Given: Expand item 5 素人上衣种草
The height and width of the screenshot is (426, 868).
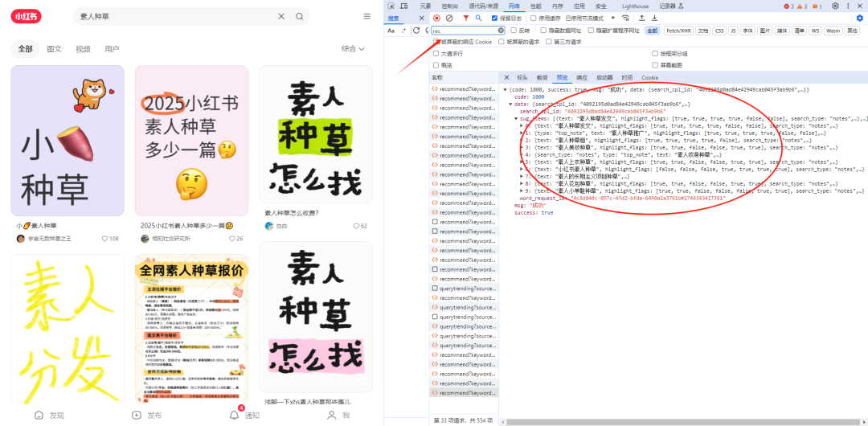Looking at the screenshot, I should point(522,162).
